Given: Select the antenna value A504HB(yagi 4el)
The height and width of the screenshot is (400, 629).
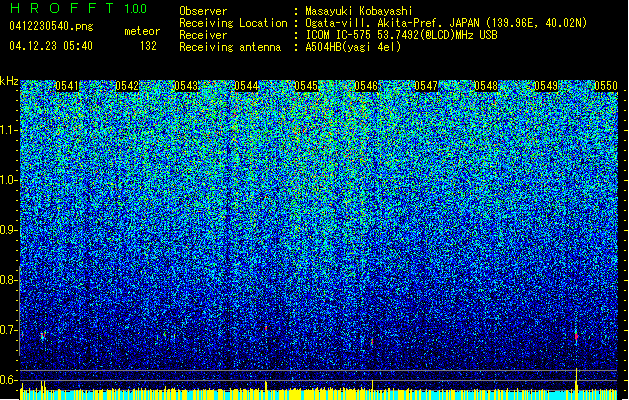Looking at the screenshot, I should pos(353,47).
